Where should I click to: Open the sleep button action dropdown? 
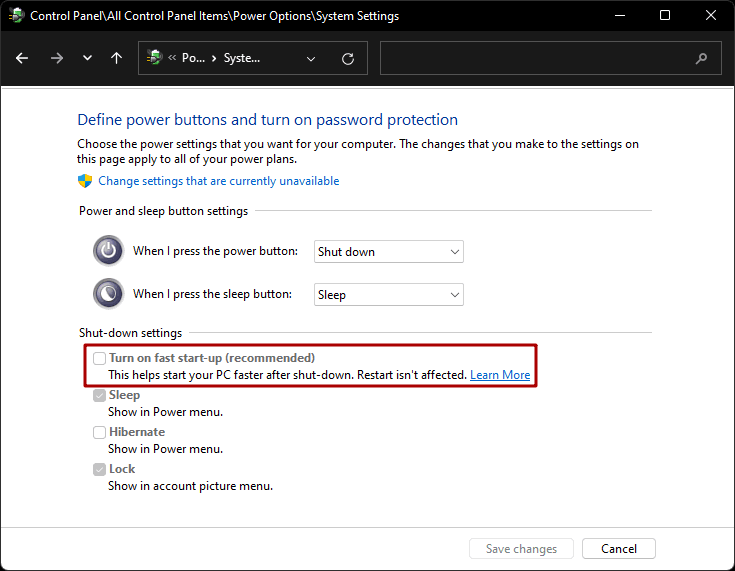coord(388,295)
